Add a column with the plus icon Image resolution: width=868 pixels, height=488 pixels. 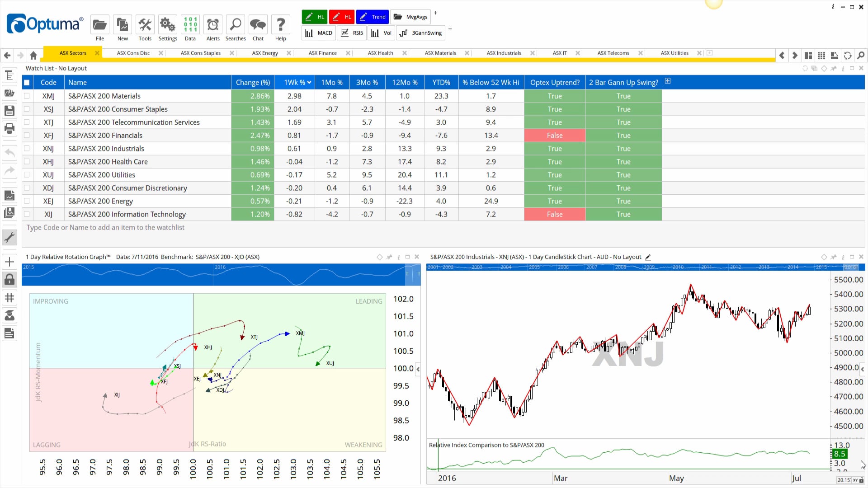point(668,81)
